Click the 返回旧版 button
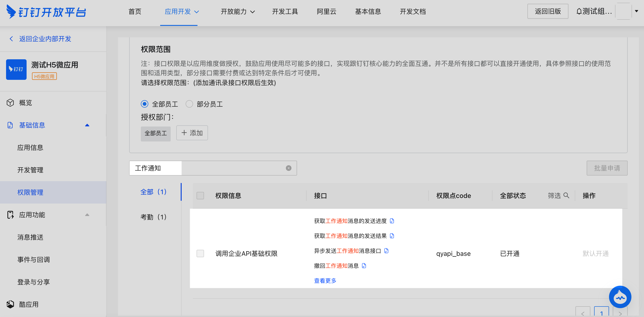Image resolution: width=644 pixels, height=317 pixels. 548,11
